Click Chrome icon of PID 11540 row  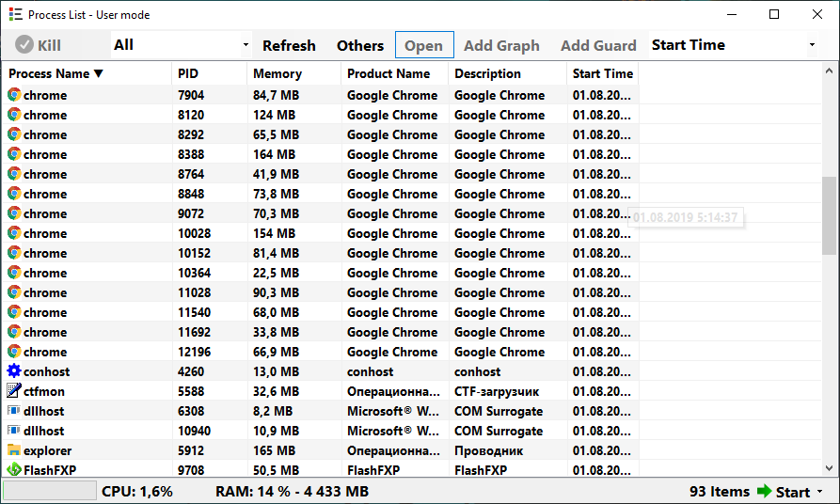pyautogui.click(x=14, y=312)
